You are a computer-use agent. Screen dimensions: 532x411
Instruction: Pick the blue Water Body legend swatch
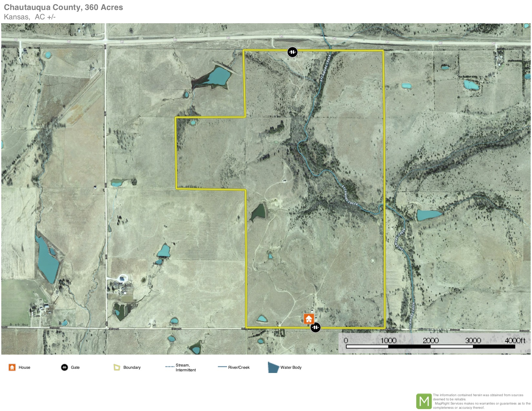coord(273,367)
